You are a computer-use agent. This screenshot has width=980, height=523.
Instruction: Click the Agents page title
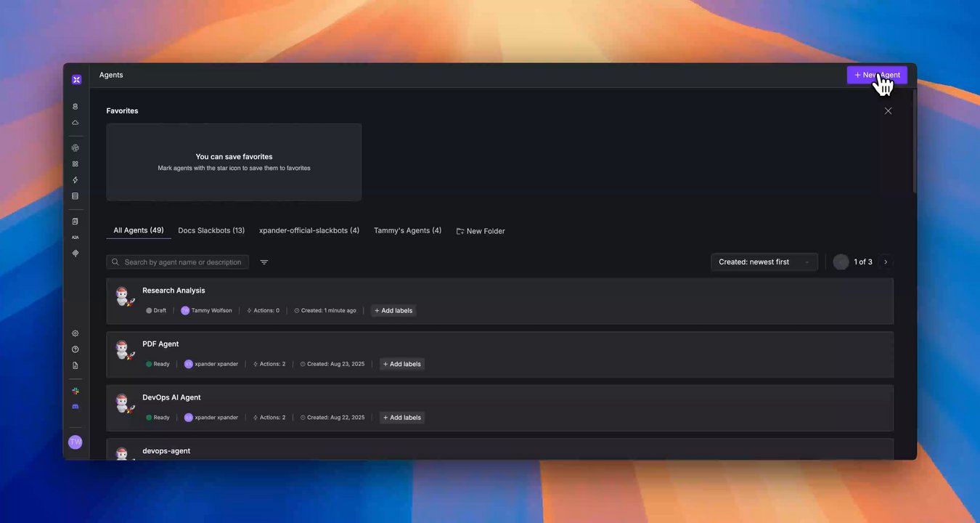(111, 75)
